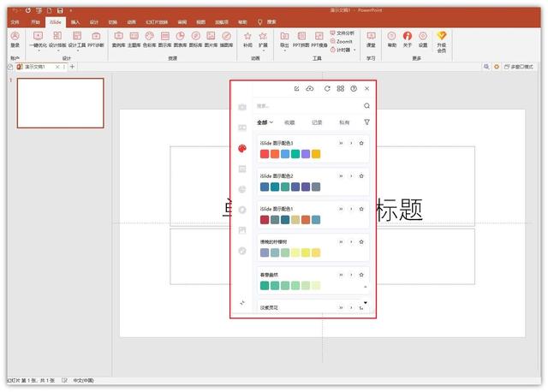
Task: Select the active palette icon in panel sidebar
Action: (242, 148)
